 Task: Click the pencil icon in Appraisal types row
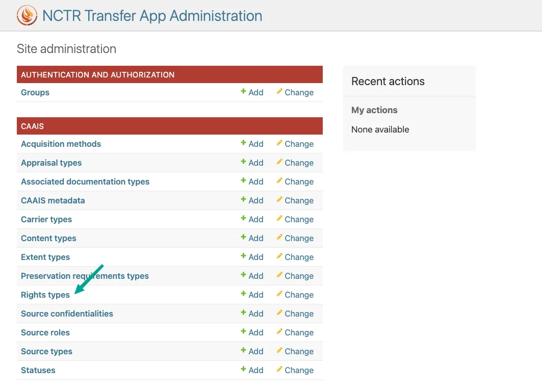pyautogui.click(x=279, y=162)
